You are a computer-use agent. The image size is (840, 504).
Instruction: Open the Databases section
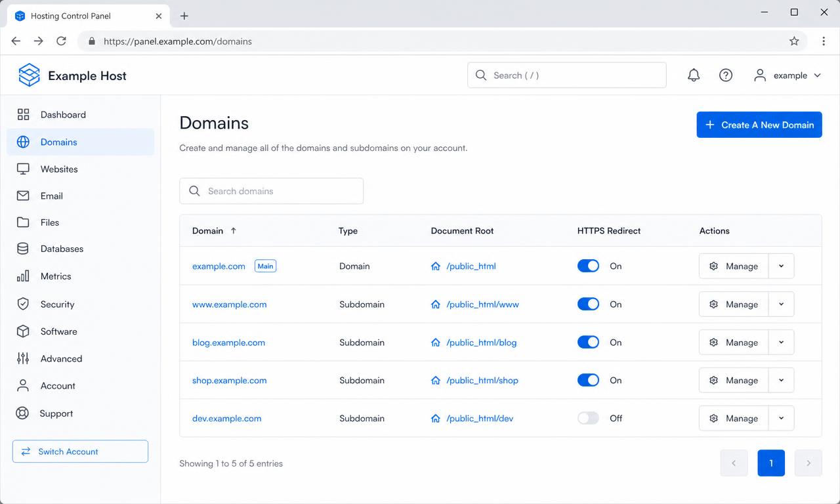point(80,249)
